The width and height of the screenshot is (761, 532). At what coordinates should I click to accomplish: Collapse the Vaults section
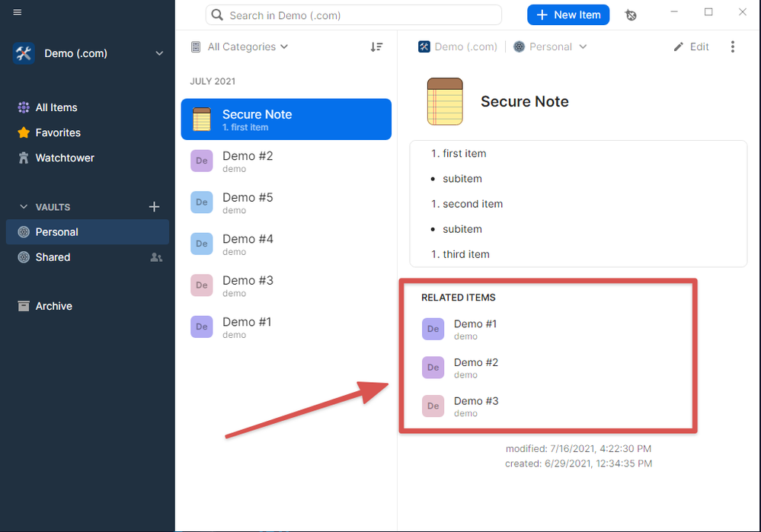coord(24,207)
